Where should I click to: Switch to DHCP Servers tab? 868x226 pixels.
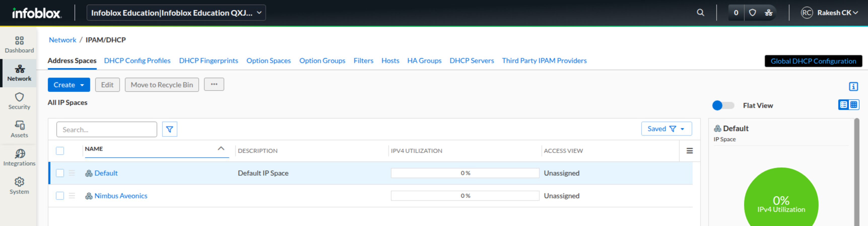click(472, 61)
